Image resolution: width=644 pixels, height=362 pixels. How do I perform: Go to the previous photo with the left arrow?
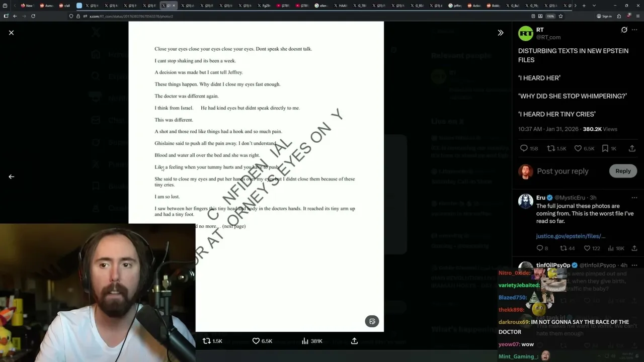pos(11,176)
